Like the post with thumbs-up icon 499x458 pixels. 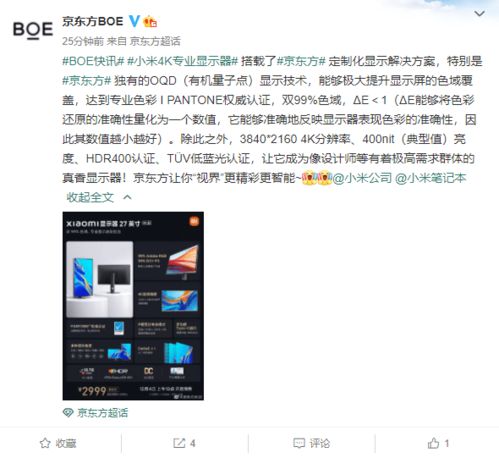[433, 443]
